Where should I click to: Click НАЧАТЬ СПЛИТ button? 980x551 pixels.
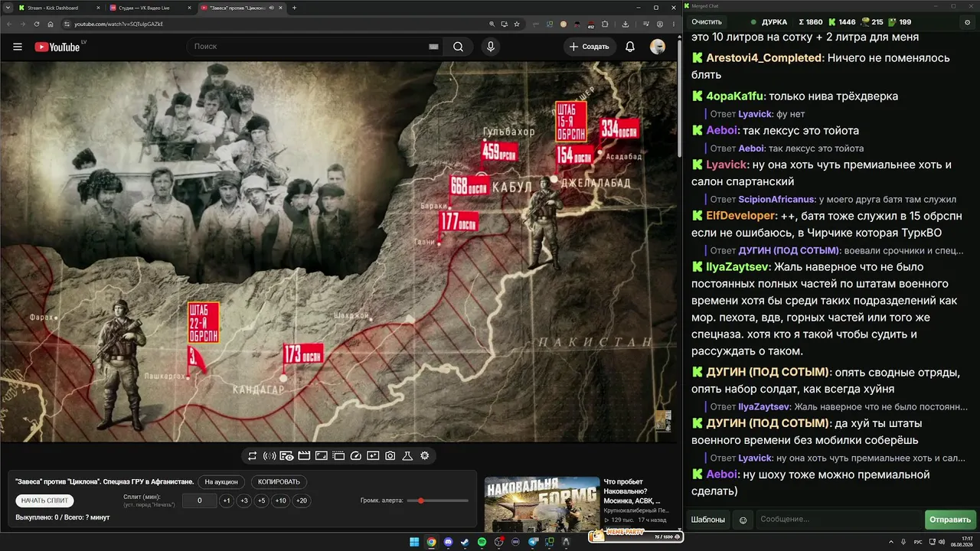tap(44, 500)
